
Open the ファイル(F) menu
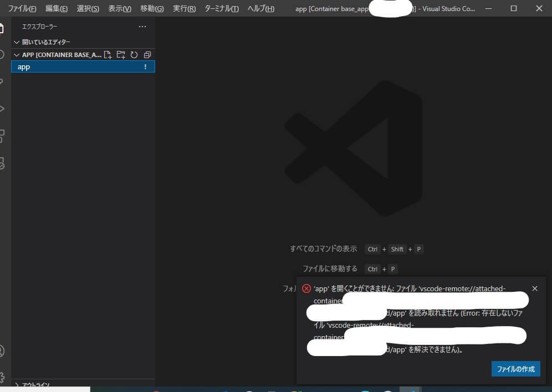tap(22, 8)
